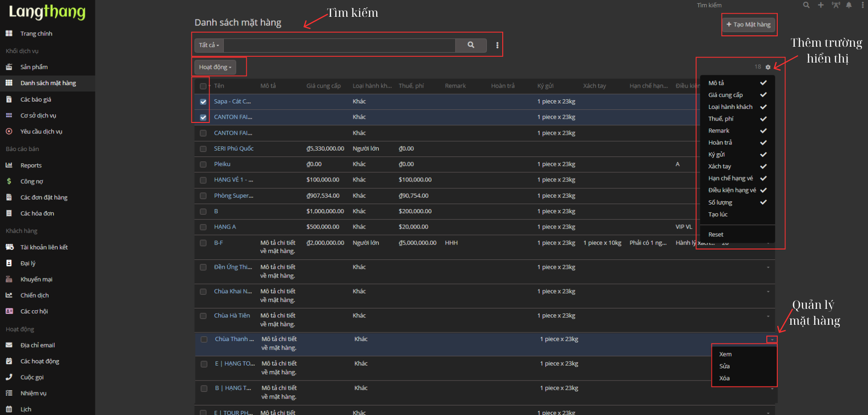868x415 pixels.
Task: Open Reports in the sidebar
Action: click(31, 166)
